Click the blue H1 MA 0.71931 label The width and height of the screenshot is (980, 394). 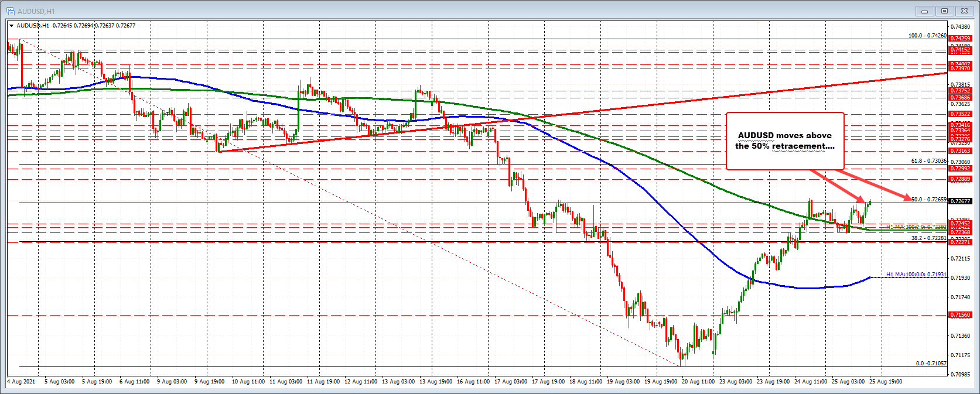[916, 275]
